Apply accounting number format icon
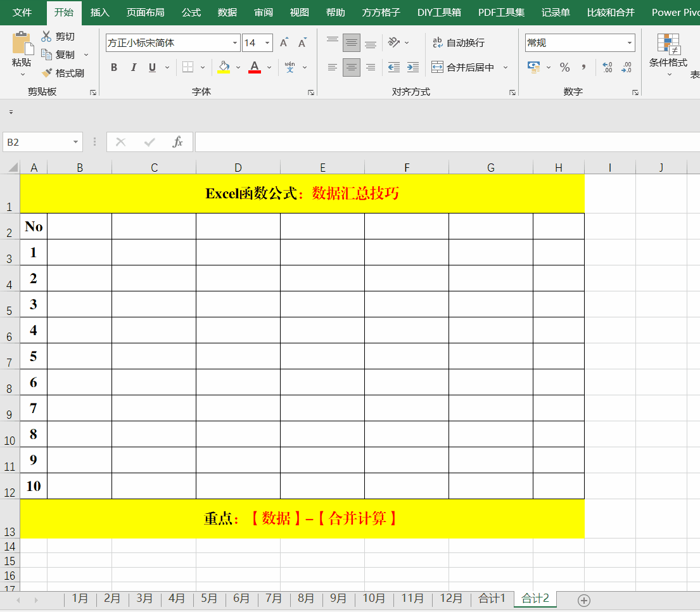Screen dimensions: 700x612 [x=533, y=67]
